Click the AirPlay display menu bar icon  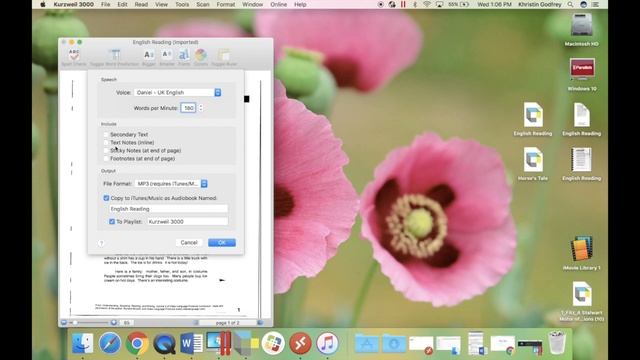click(440, 4)
